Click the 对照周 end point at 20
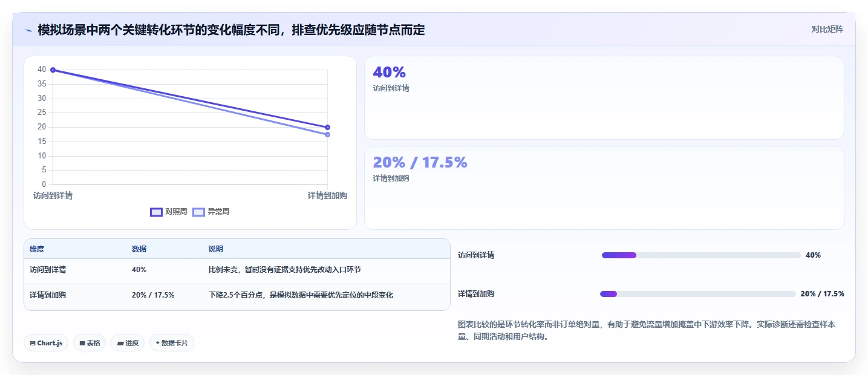 (x=327, y=127)
